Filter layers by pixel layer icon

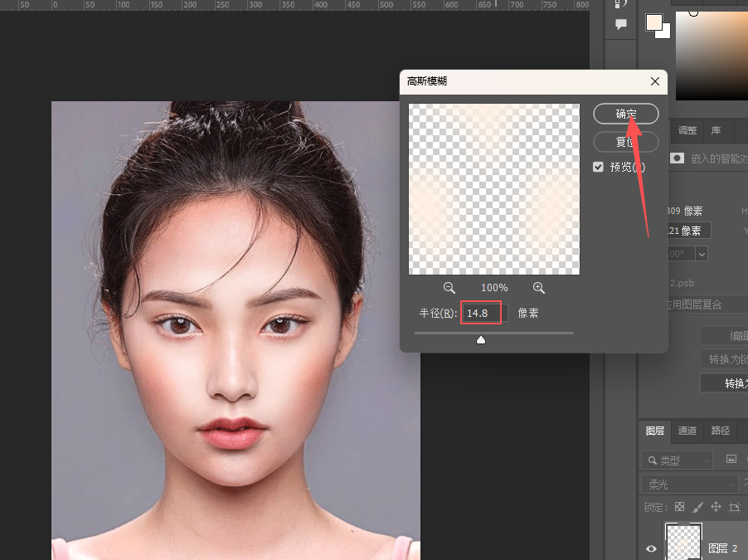pyautogui.click(x=731, y=460)
